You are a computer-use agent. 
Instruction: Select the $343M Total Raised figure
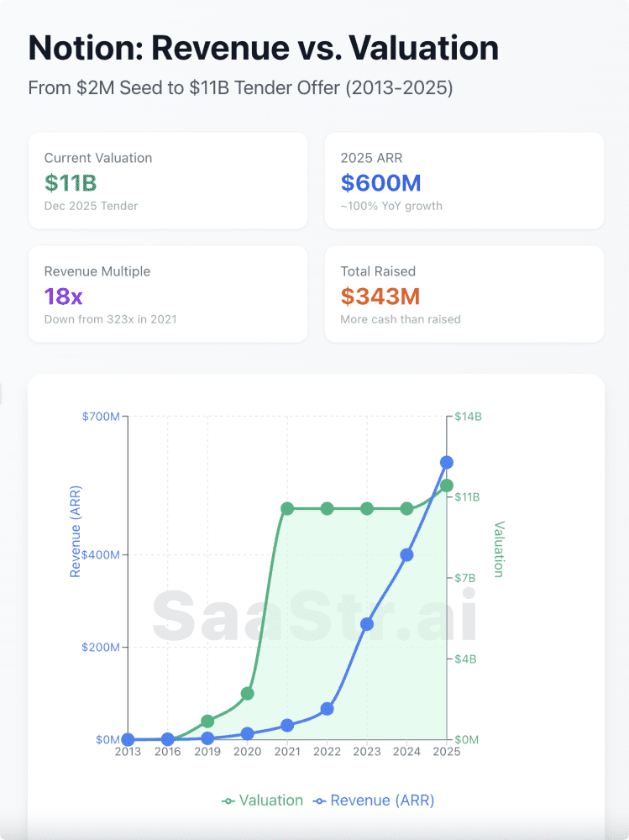380,297
